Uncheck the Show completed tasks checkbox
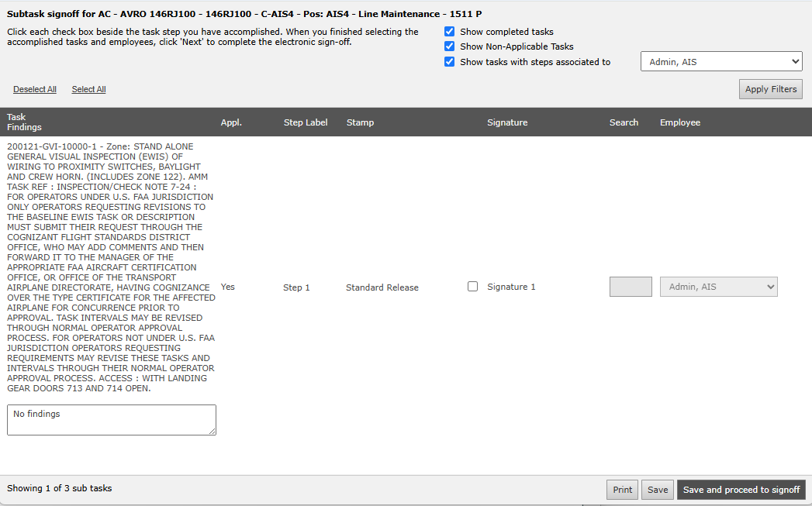This screenshot has width=812, height=506. tap(450, 32)
